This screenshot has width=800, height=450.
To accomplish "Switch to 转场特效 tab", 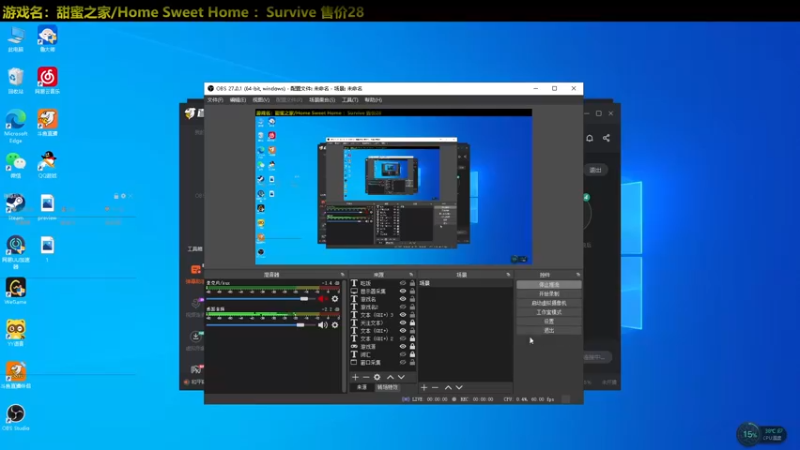I will click(387, 387).
